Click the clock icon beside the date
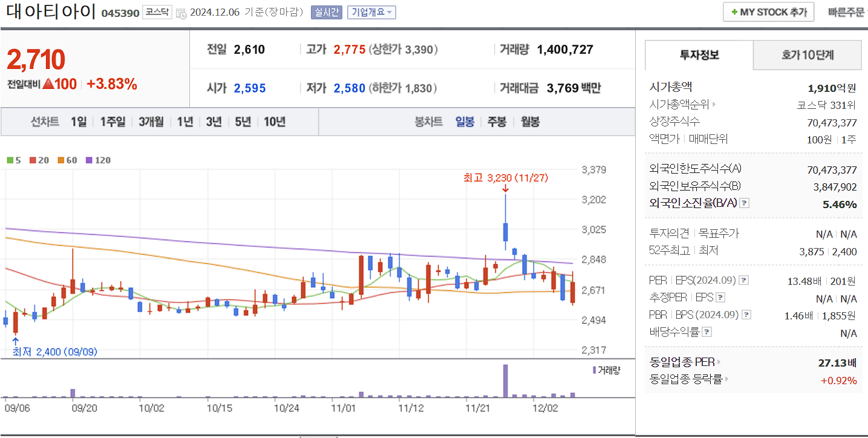The image size is (868, 438). [x=181, y=12]
